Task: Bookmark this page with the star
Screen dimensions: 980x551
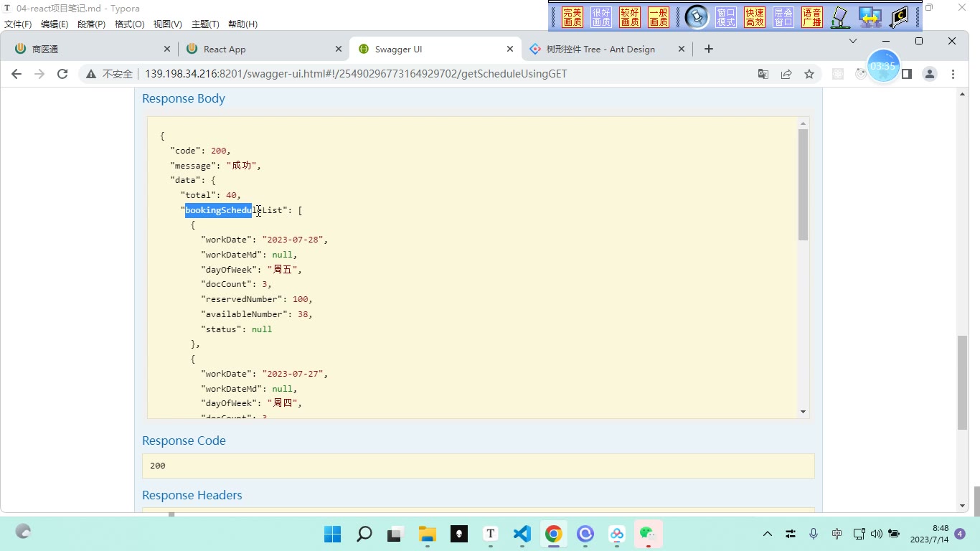Action: (x=809, y=74)
